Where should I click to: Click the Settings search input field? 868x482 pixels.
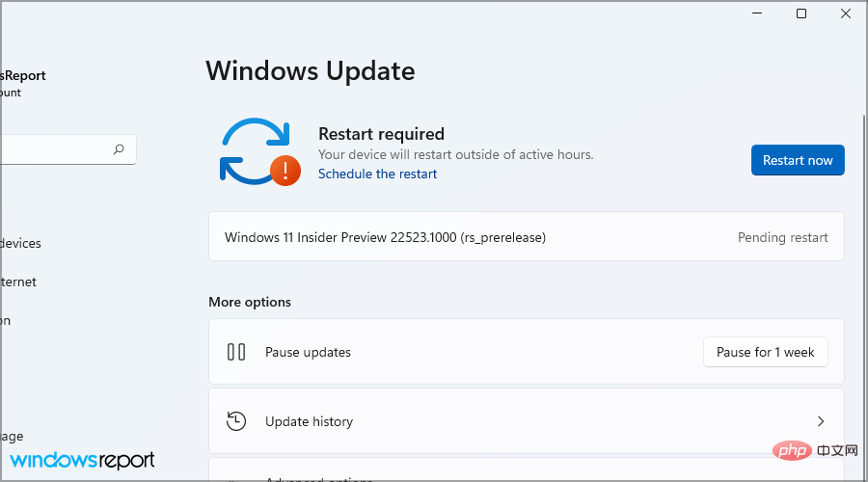click(68, 149)
